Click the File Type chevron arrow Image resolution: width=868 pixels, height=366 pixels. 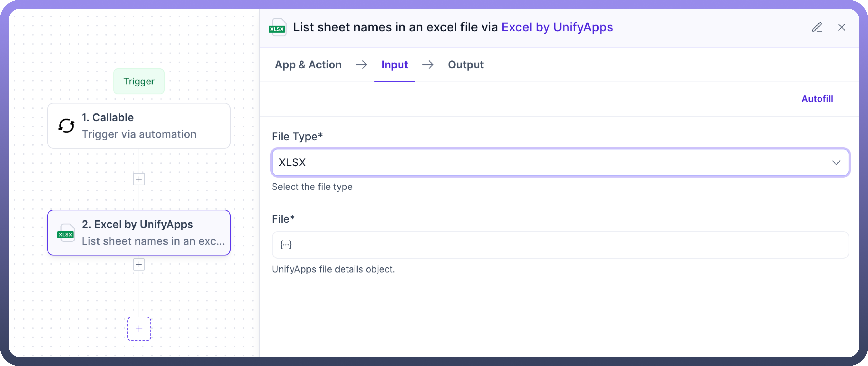point(836,163)
